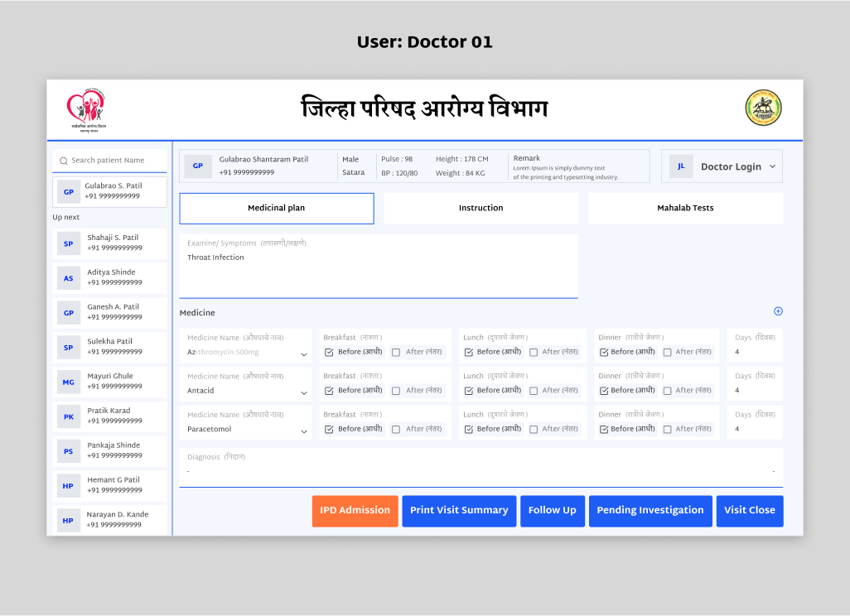Click the Diagnosis text field
This screenshot has width=850, height=616.
click(x=481, y=467)
